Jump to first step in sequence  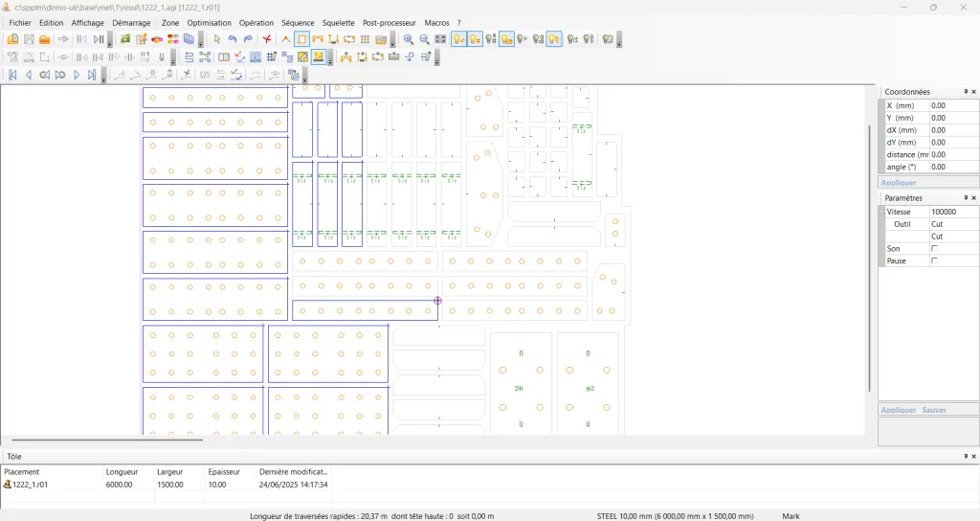(x=12, y=75)
